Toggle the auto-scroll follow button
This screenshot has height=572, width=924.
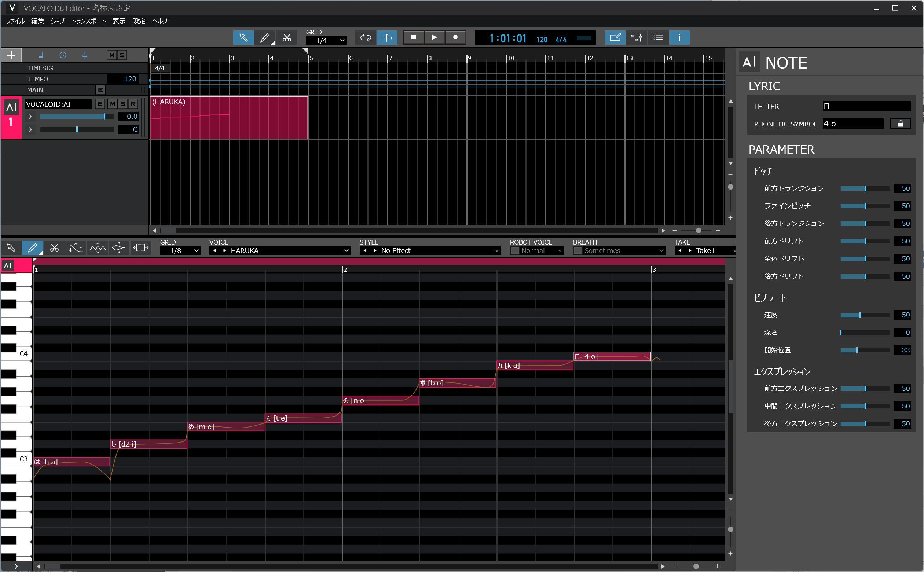click(x=387, y=37)
